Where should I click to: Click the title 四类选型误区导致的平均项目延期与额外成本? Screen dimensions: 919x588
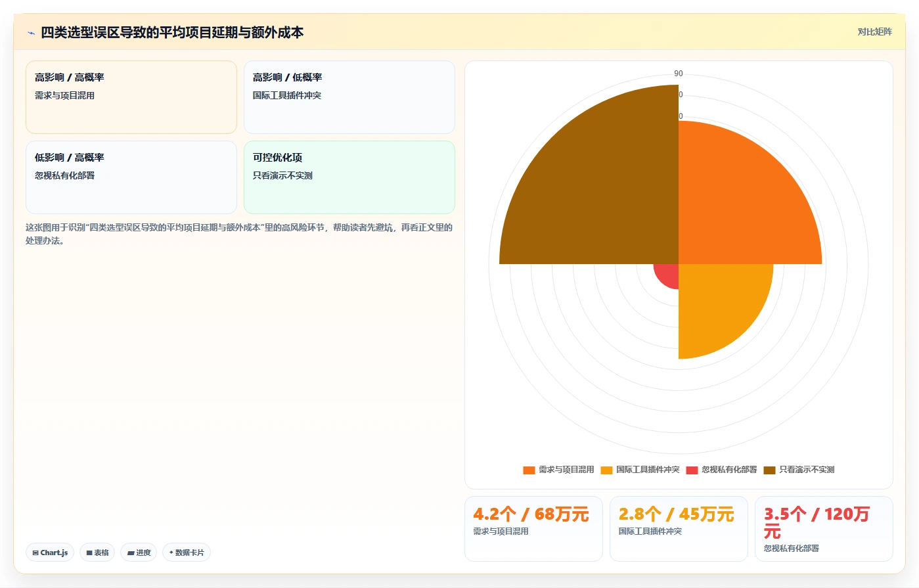pos(172,32)
